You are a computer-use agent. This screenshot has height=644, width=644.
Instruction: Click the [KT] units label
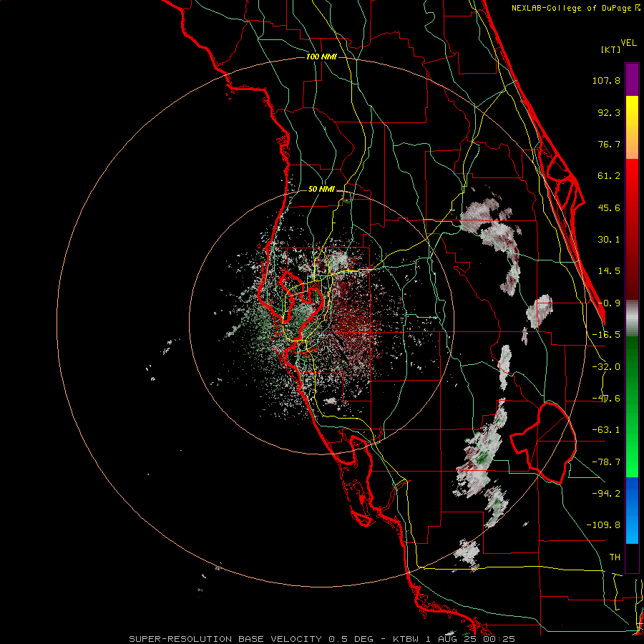tap(611, 49)
